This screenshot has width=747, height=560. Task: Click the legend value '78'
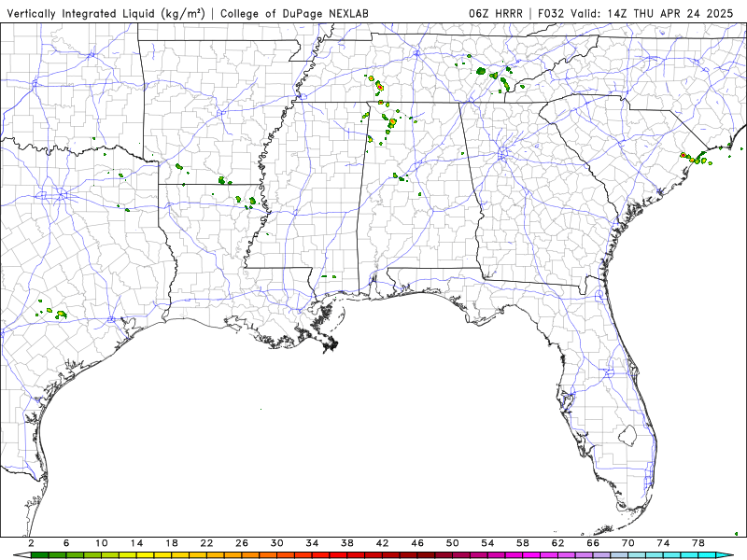698,543
